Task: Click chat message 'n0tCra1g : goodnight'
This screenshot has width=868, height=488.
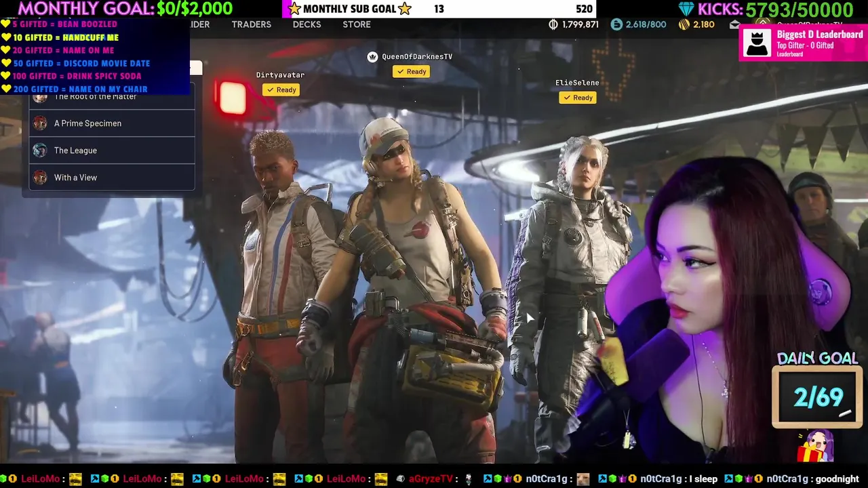Action: click(x=812, y=479)
